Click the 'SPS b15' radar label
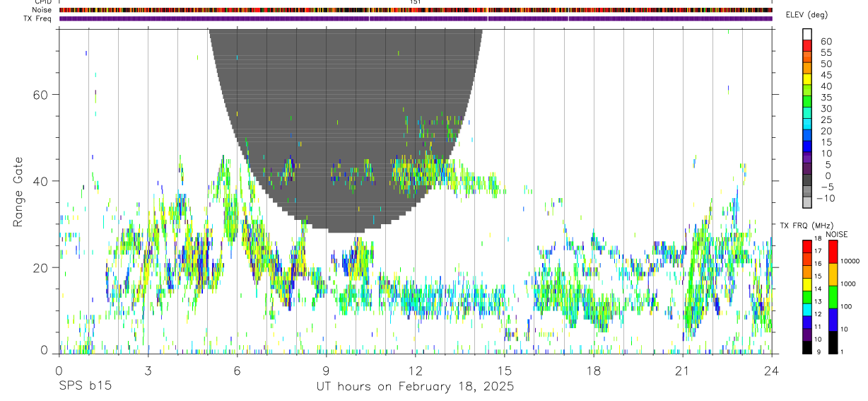Viewport: 868px width, 401px height. point(85,387)
